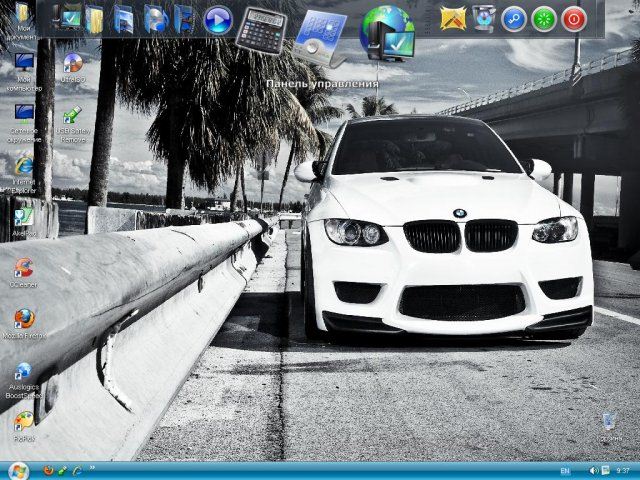640x480 pixels.
Task: Open Сетевое окружение desktop icon
Action: coord(24,123)
